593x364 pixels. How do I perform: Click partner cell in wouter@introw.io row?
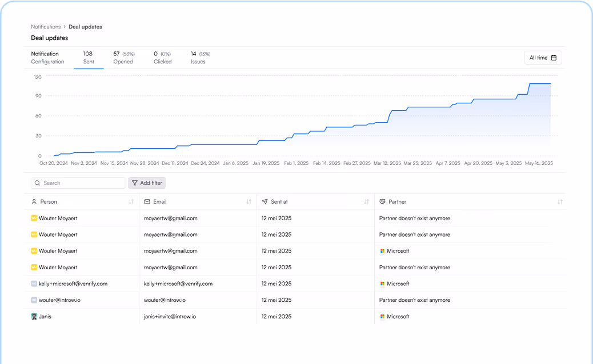(x=415, y=300)
